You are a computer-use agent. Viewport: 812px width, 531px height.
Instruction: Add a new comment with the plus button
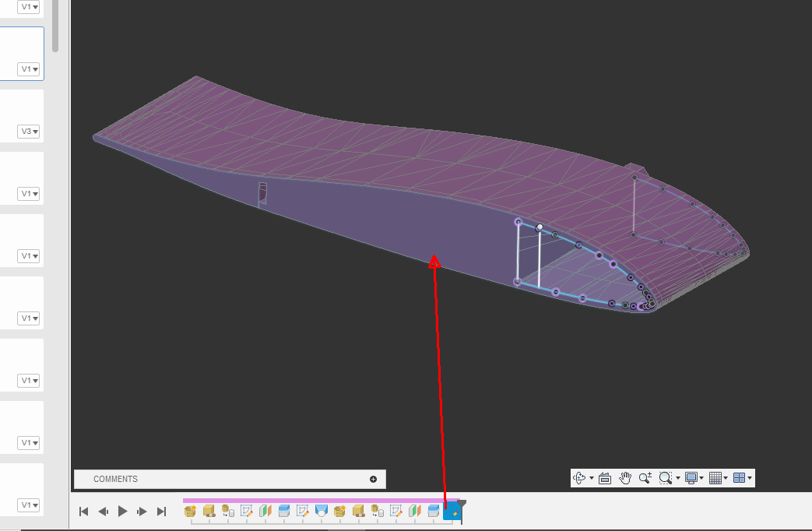click(x=374, y=479)
